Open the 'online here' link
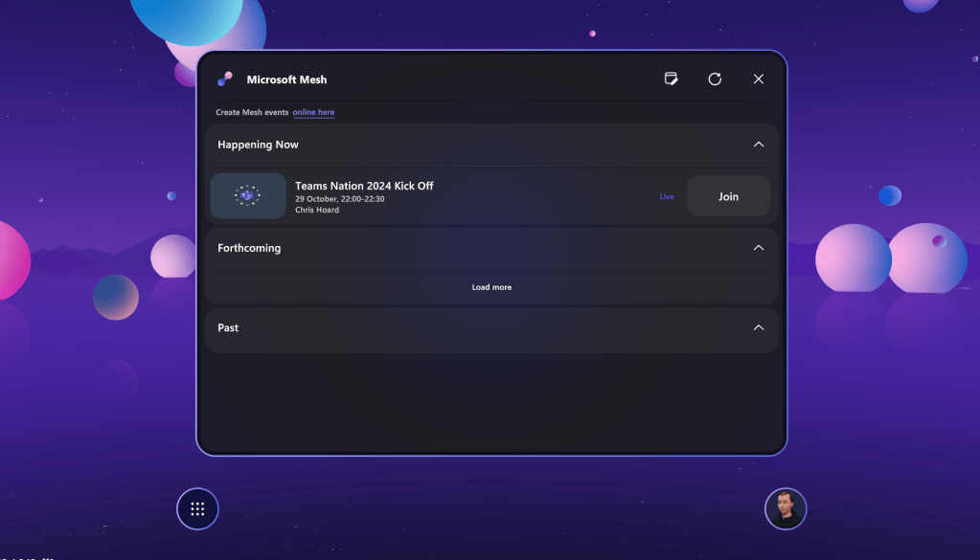 pos(313,113)
